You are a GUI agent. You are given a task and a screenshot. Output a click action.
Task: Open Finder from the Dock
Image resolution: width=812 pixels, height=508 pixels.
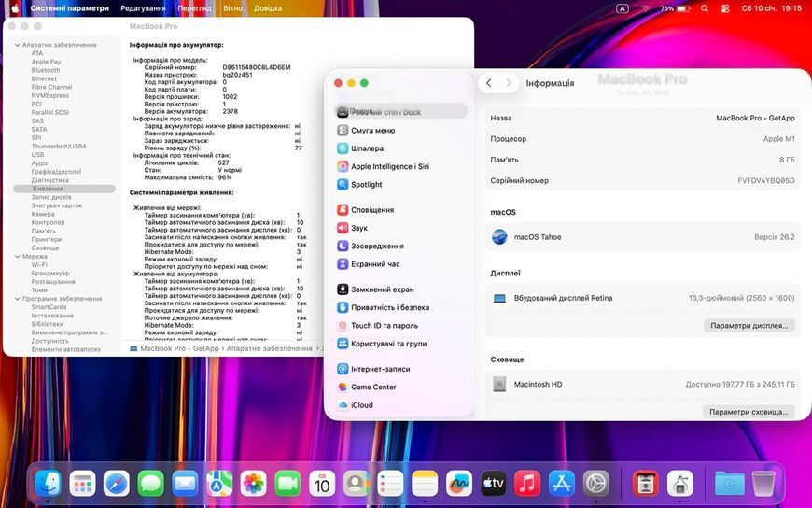(x=49, y=484)
